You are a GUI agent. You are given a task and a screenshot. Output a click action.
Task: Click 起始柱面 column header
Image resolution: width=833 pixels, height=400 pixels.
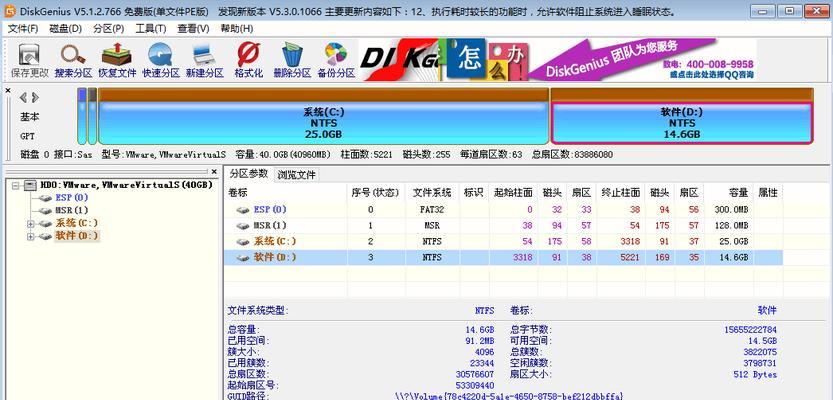(x=513, y=192)
